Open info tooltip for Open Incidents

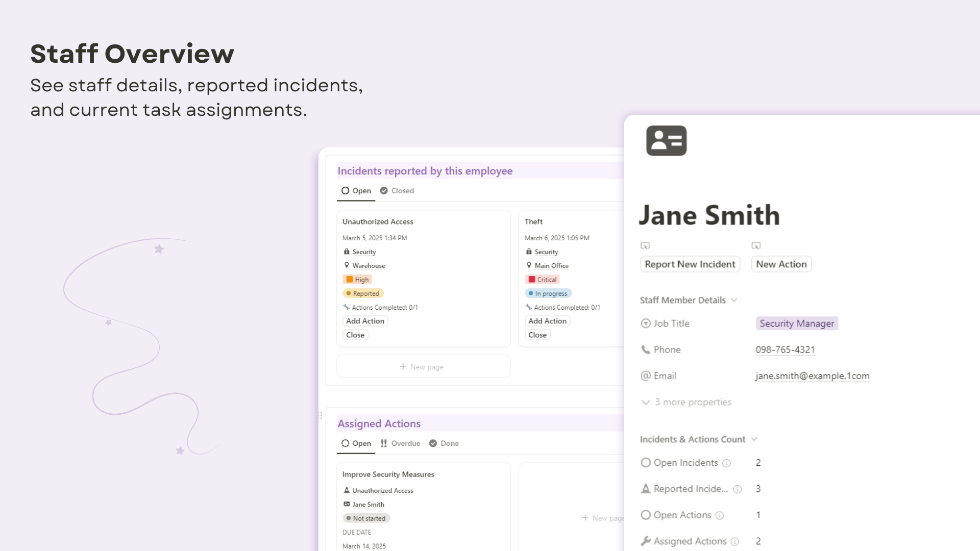726,463
